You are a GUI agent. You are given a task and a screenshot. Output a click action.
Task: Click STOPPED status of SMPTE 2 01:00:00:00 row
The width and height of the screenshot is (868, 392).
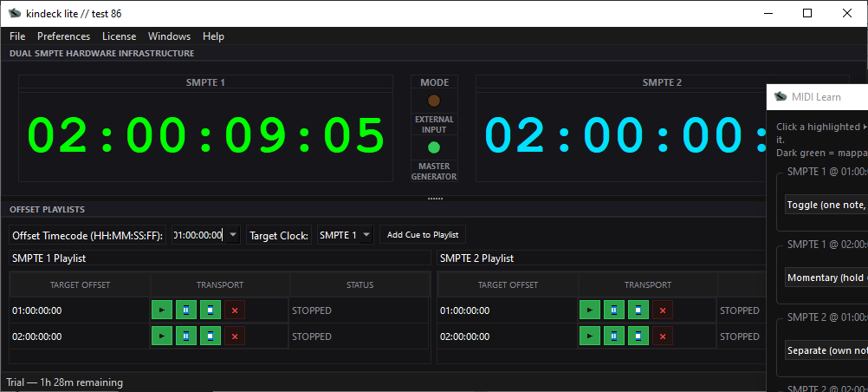click(740, 310)
